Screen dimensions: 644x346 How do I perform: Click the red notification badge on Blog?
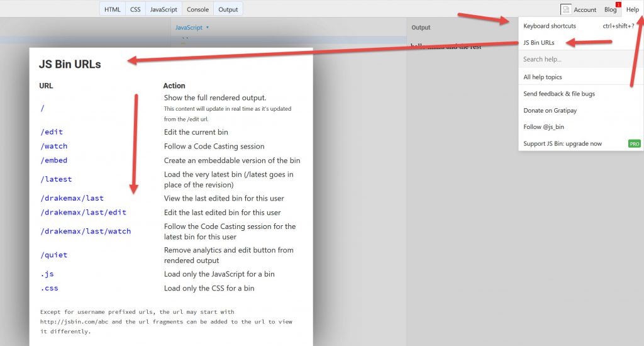[x=618, y=5]
